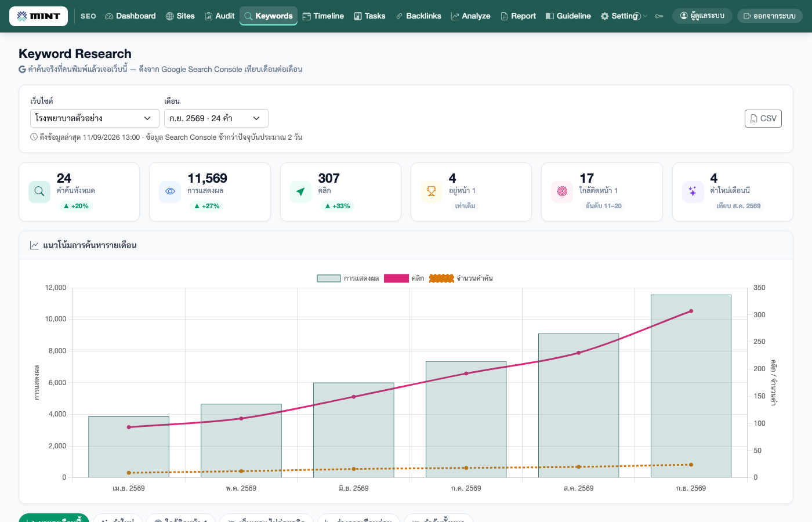This screenshot has width=812, height=522.
Task: Click the เม.ย. 2569 bar in the chart
Action: (x=129, y=447)
